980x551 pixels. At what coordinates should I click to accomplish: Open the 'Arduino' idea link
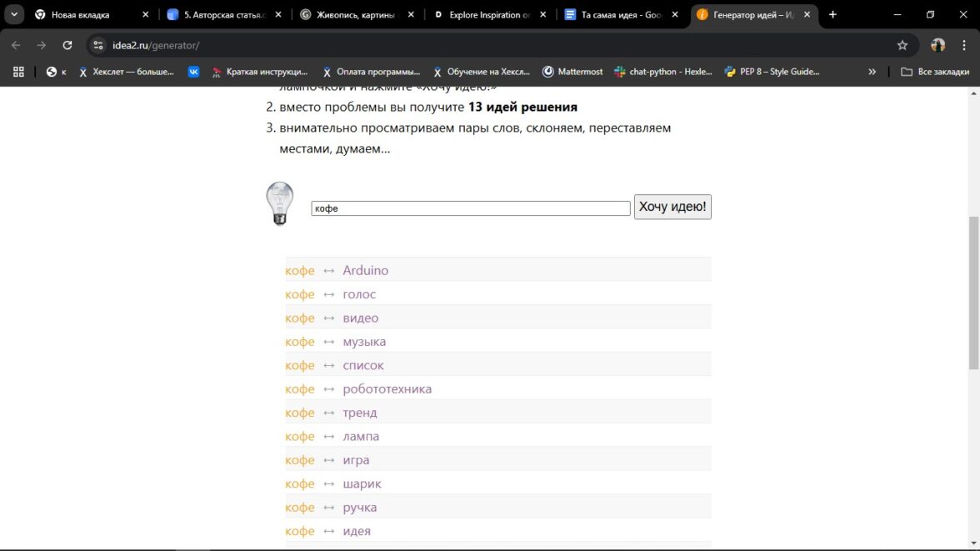point(365,270)
